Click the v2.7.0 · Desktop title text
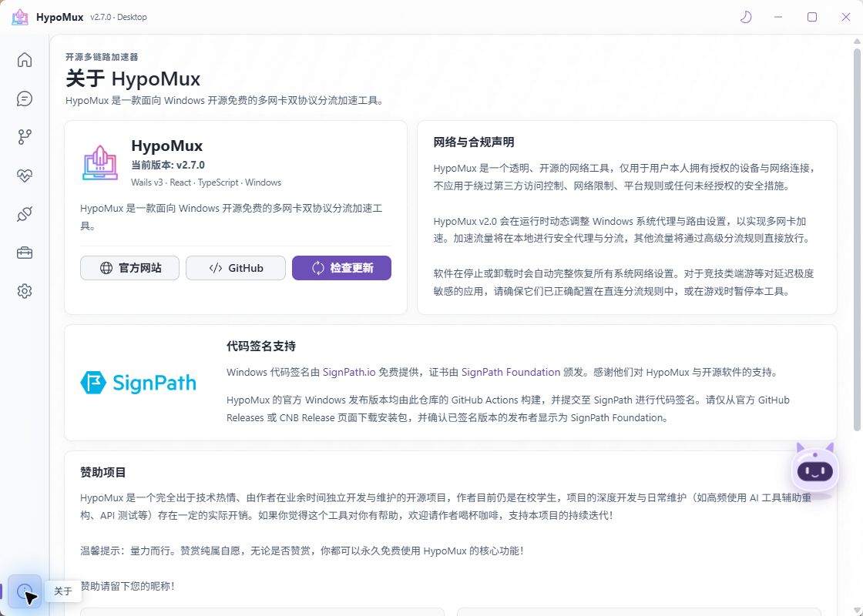This screenshot has height=616, width=863. [x=119, y=17]
